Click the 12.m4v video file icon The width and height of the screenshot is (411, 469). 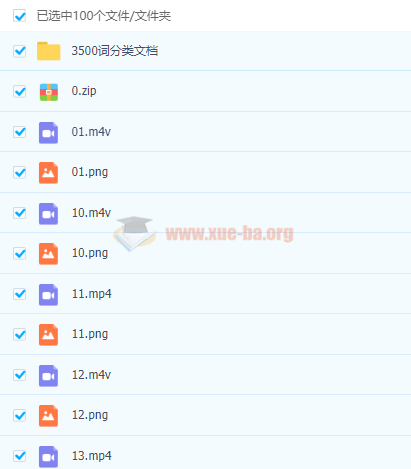coord(49,376)
